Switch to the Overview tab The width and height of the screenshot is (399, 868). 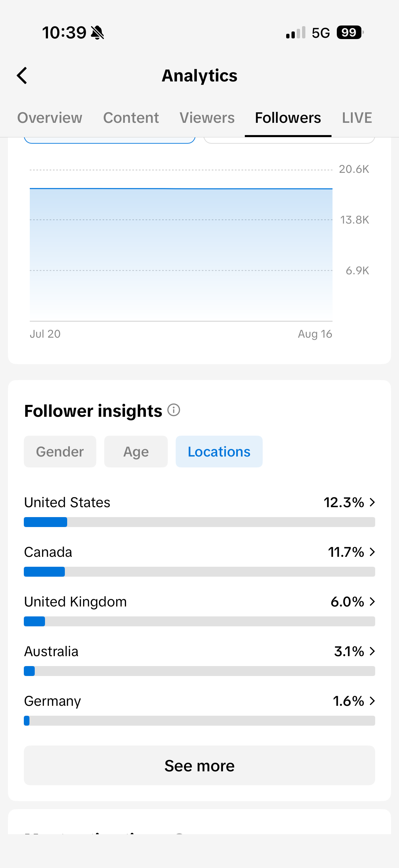tap(50, 118)
